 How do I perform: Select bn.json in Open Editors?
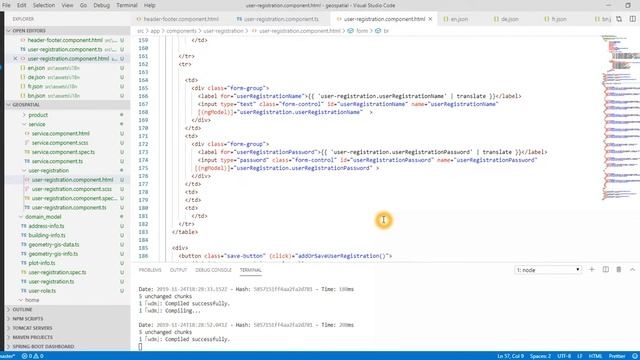coord(36,96)
